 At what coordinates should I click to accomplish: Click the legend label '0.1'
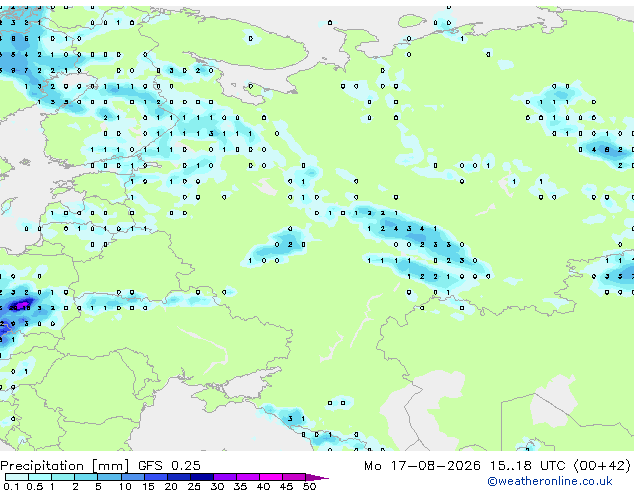[11, 486]
